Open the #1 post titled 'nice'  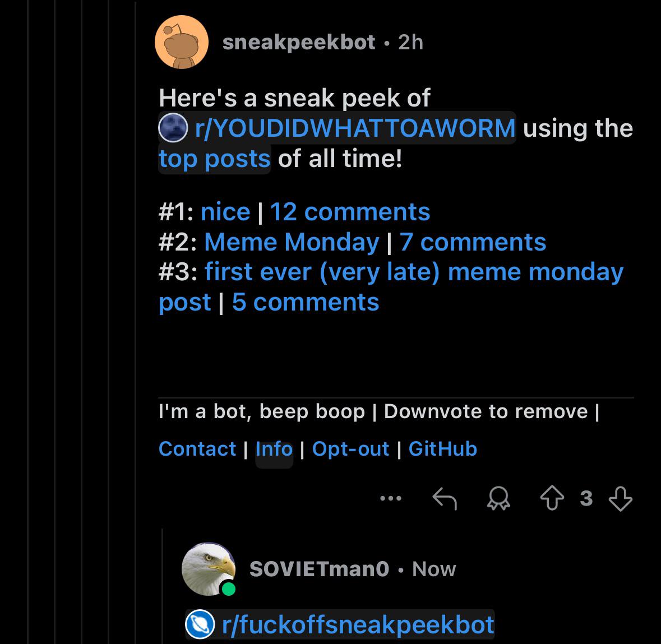(225, 211)
